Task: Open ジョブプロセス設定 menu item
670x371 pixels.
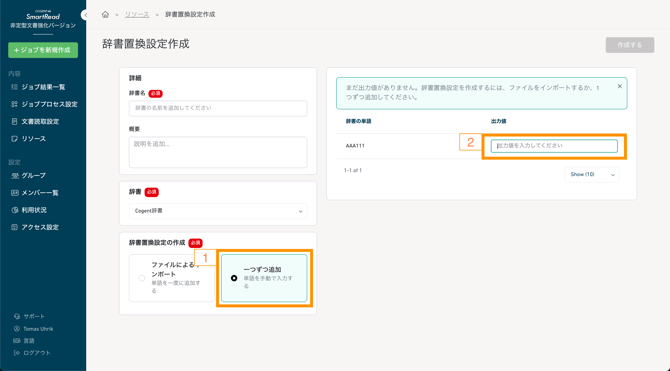Action: click(50, 104)
